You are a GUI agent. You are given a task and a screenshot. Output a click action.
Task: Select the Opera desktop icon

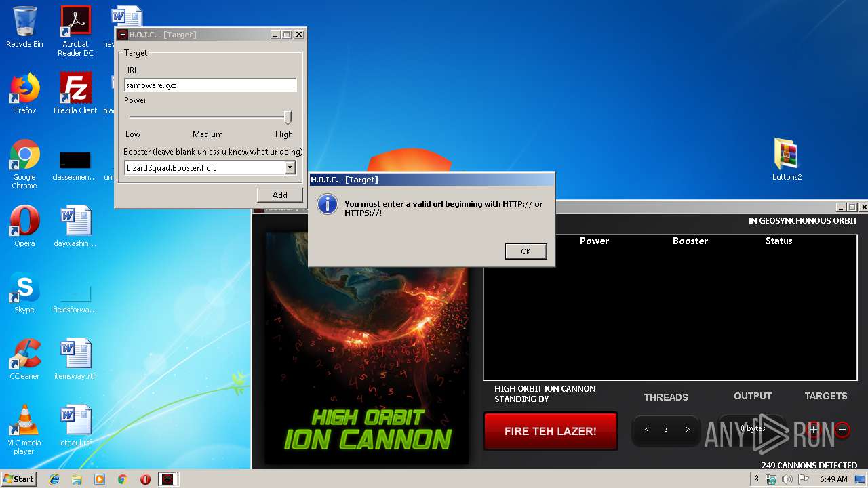click(24, 226)
